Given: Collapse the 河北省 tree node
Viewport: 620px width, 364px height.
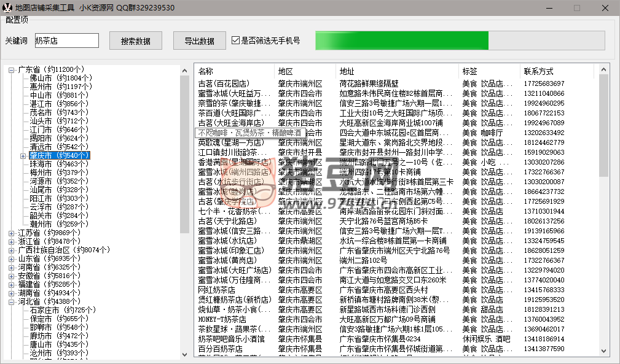Looking at the screenshot, I should click(x=12, y=302).
